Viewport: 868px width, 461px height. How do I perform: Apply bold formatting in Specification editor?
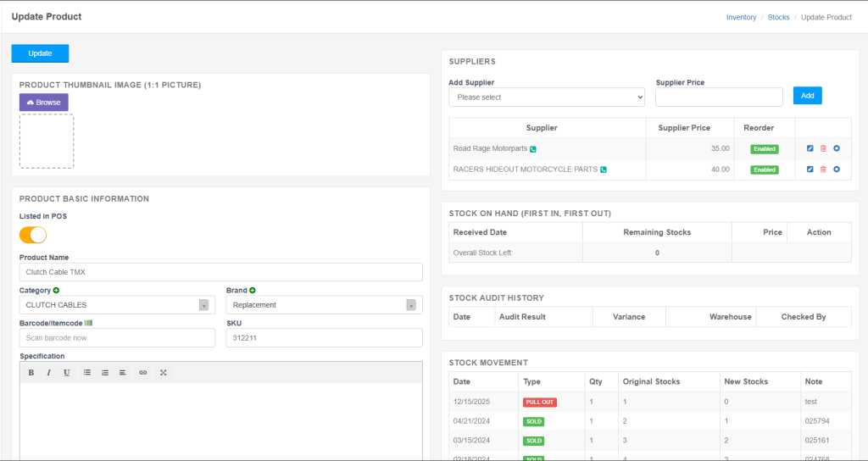[x=31, y=372]
